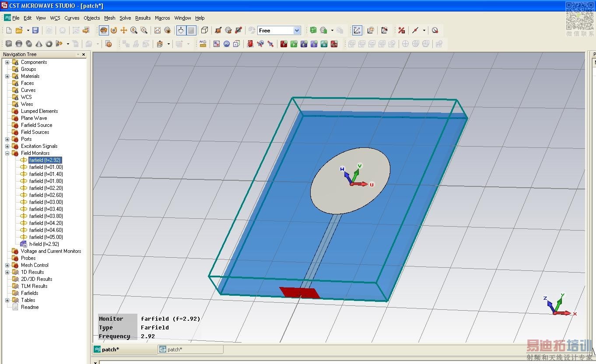Open the Solve menu
596x364 pixels.
[x=125, y=18]
